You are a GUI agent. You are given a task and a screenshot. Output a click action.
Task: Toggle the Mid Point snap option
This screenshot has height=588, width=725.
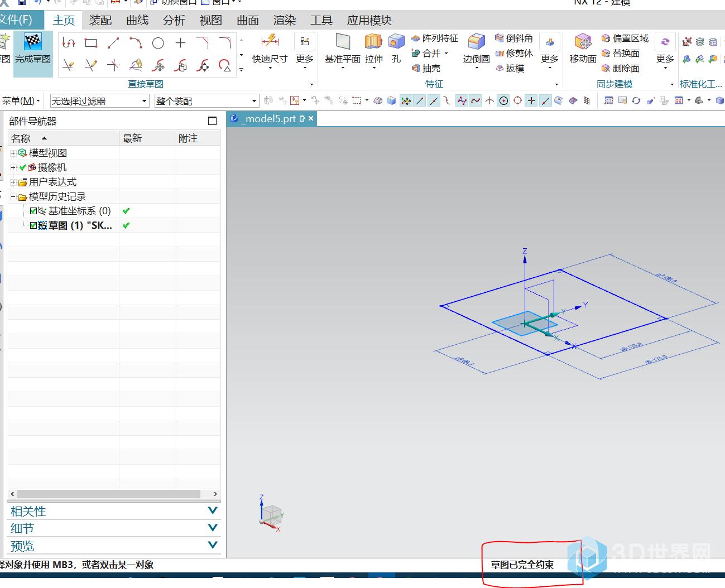[434, 101]
